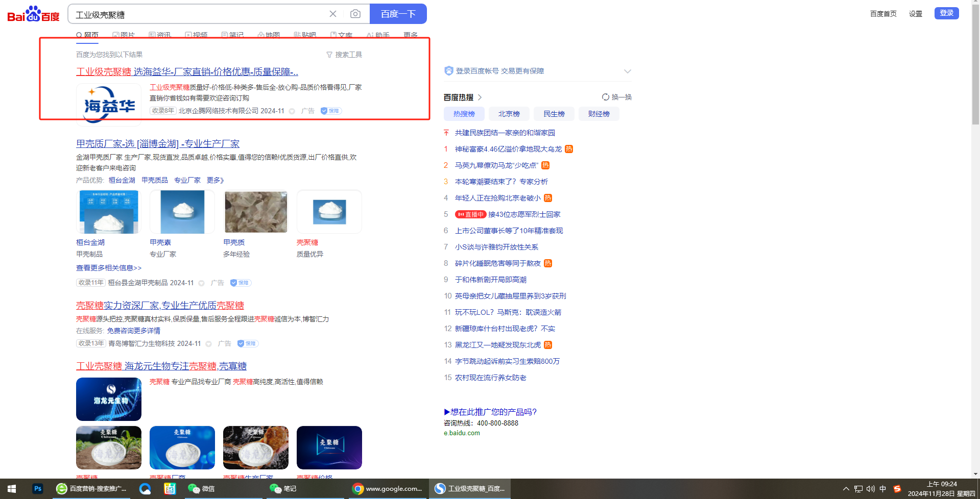Image resolution: width=980 pixels, height=499 pixels.
Task: Clear the search box with X icon
Action: point(333,14)
